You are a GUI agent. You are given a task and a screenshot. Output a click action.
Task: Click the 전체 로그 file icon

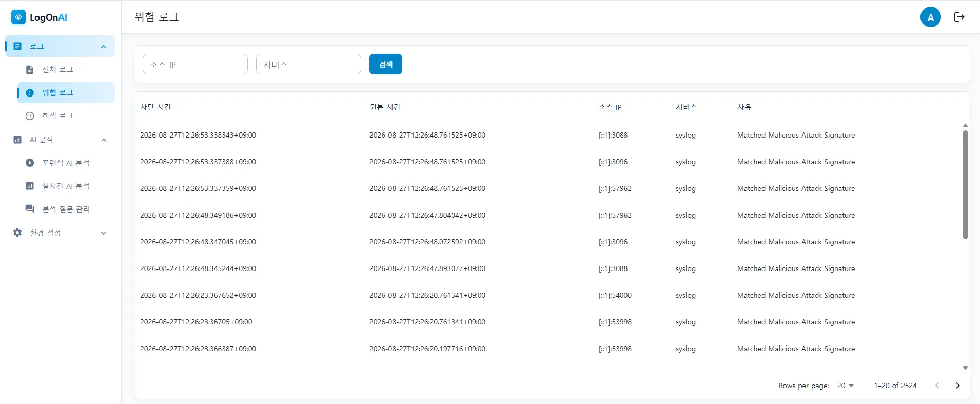pyautogui.click(x=30, y=70)
